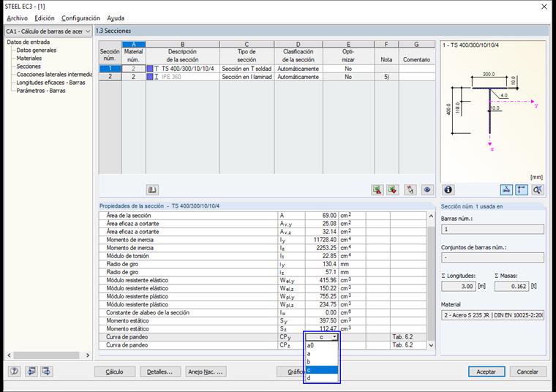The height and width of the screenshot is (392, 556).
Task: Select Longitudes eficaces - Barras tree item
Action: coord(50,83)
